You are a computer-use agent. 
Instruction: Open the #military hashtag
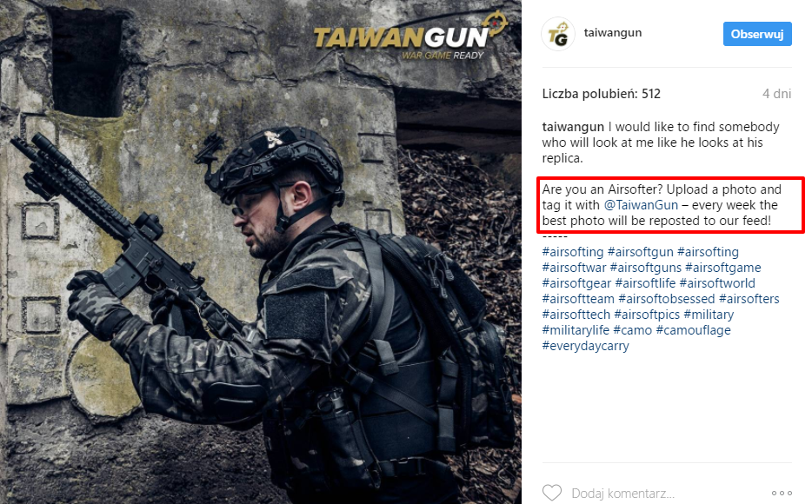pos(709,315)
